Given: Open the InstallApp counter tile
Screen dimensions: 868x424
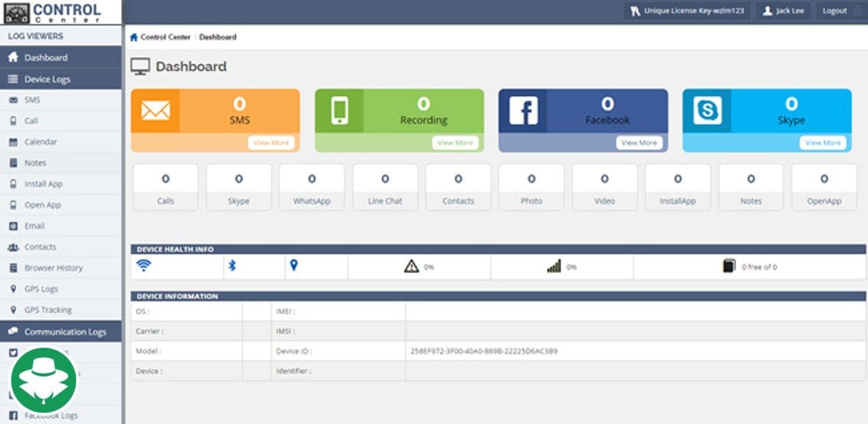Looking at the screenshot, I should [677, 187].
